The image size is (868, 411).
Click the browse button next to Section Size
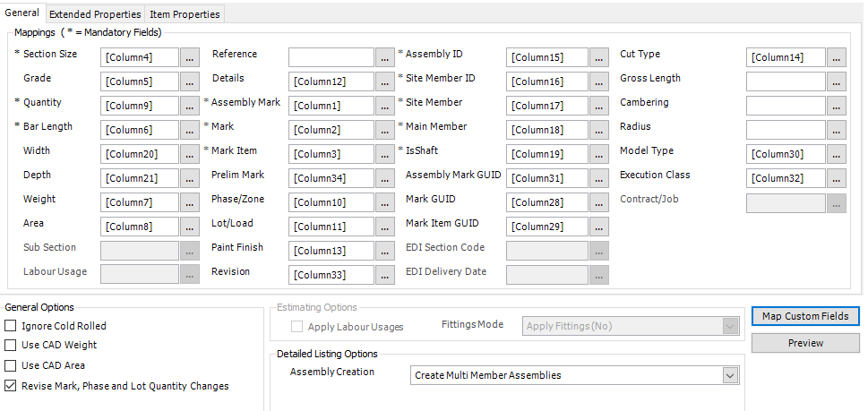(190, 57)
